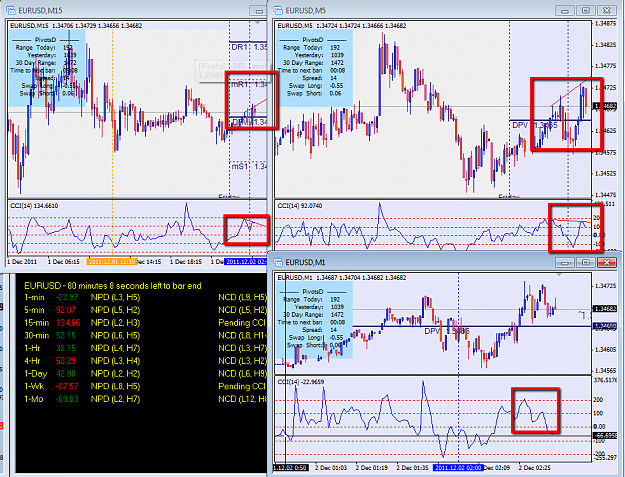
Task: Click the EURUSD 80 minutes left header text
Action: 113,286
